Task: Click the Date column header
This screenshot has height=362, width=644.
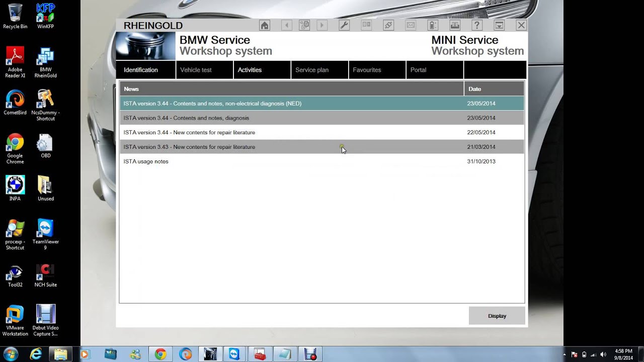Action: point(494,89)
